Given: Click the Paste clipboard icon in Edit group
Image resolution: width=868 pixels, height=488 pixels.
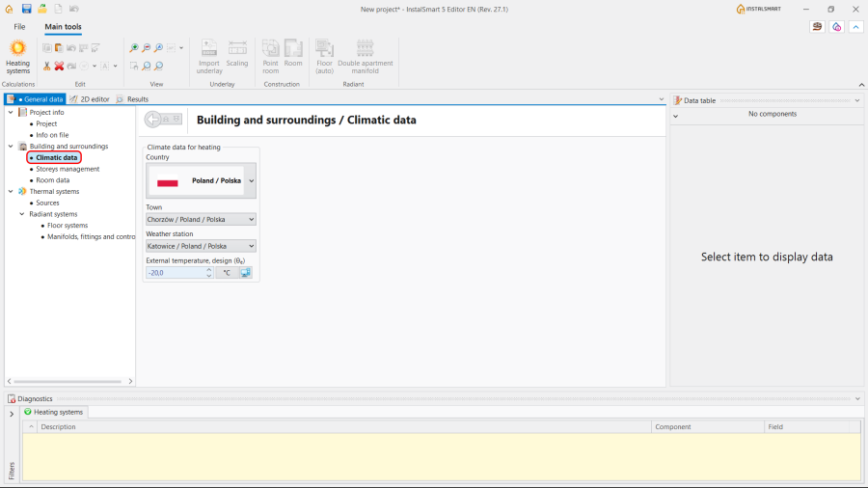Looking at the screenshot, I should tap(59, 48).
